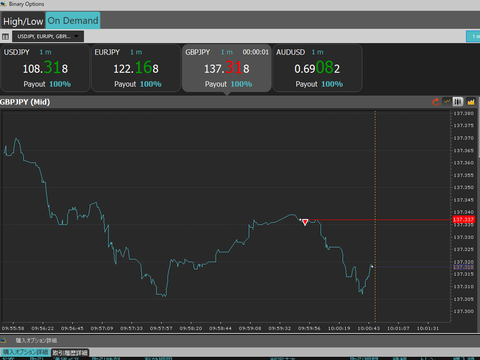480x360 pixels.
Task: Switch to the On Demand tab
Action: (73, 21)
